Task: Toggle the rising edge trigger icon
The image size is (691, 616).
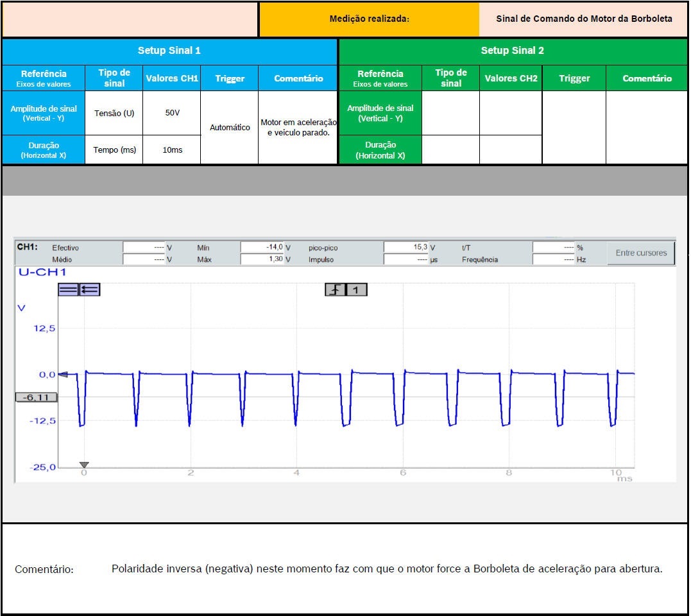Action: click(336, 290)
